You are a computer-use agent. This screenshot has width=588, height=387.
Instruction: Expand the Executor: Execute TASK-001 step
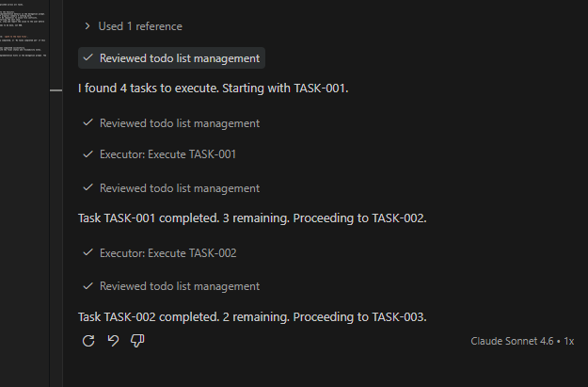167,154
